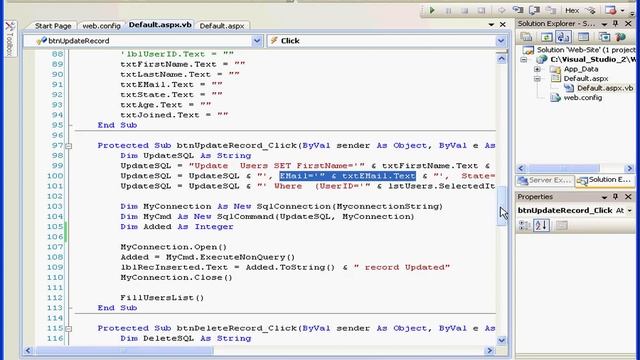Expand the App_Data folder node
This screenshot has height=360, width=640.
click(537, 69)
